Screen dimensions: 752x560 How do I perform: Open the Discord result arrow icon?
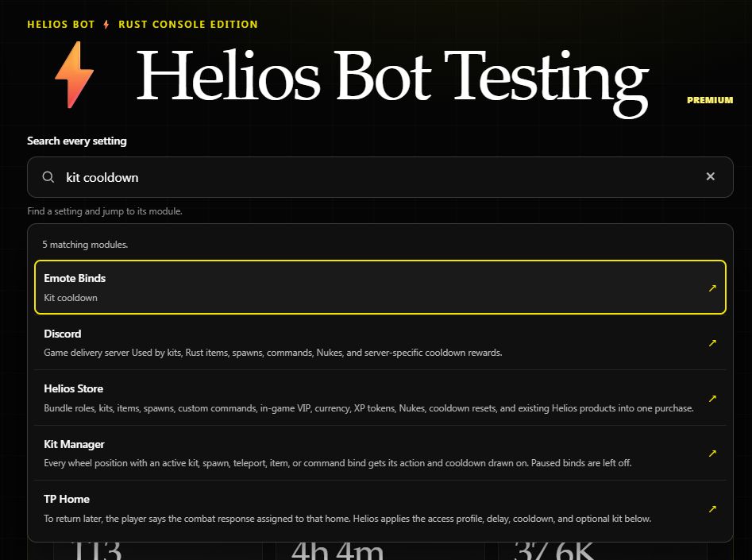712,343
